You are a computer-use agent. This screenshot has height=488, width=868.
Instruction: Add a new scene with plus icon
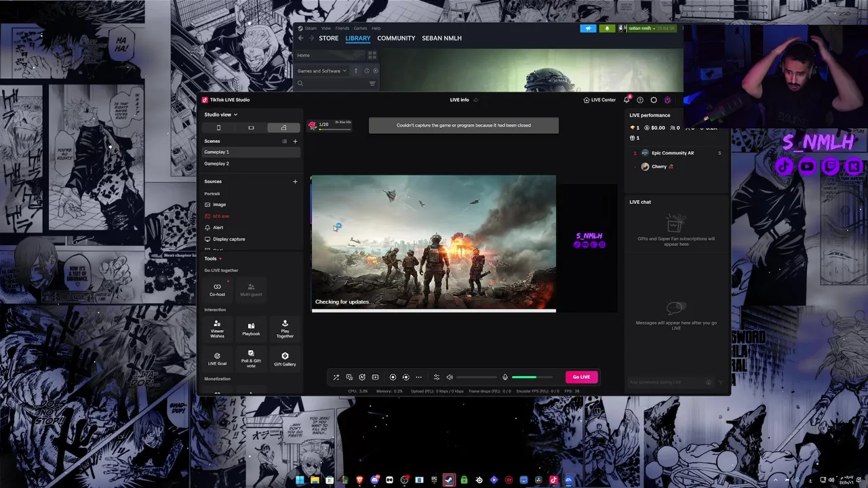click(295, 141)
